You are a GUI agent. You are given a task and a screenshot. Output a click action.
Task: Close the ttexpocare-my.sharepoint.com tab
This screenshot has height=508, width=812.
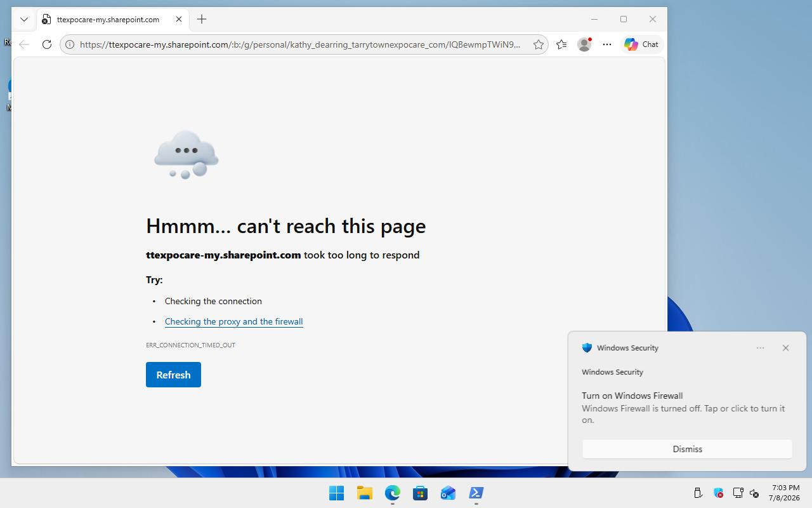click(179, 19)
